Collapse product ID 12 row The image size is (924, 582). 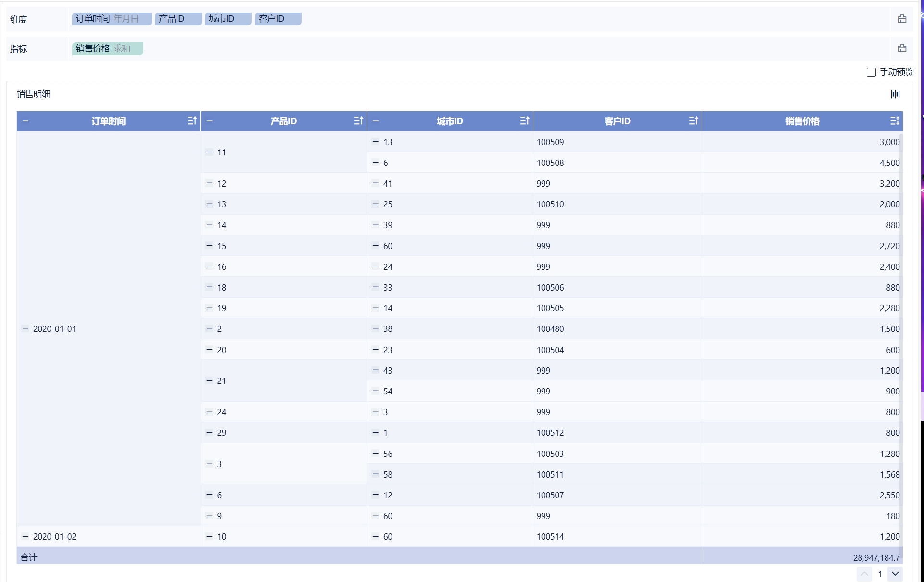(x=209, y=183)
